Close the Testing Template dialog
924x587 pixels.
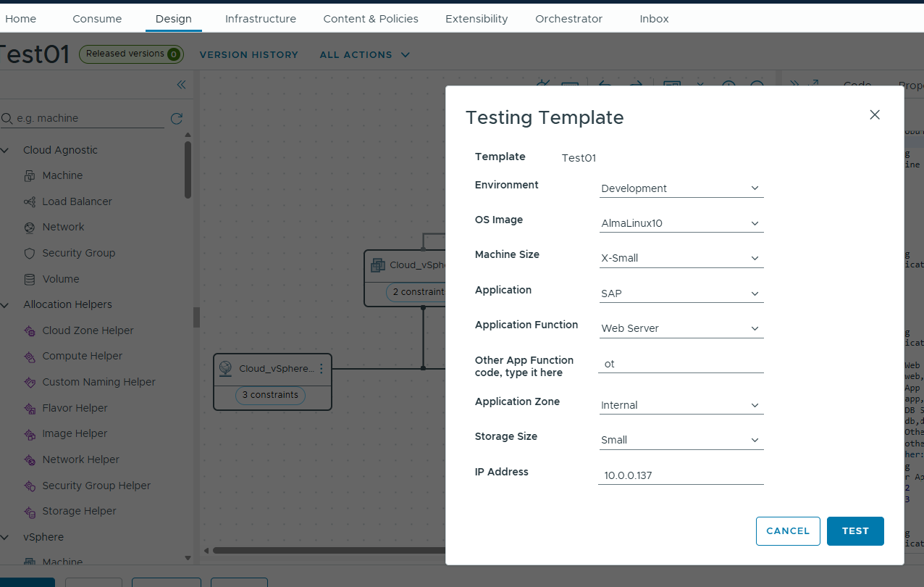pyautogui.click(x=875, y=115)
